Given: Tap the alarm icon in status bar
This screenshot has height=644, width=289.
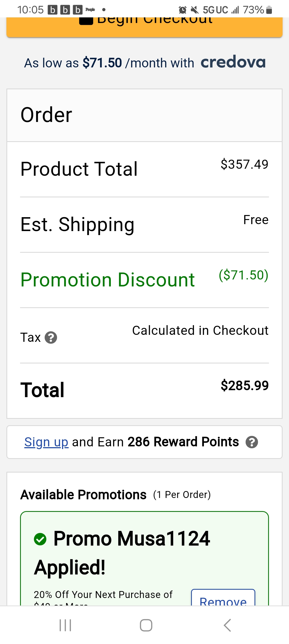Looking at the screenshot, I should click(182, 10).
